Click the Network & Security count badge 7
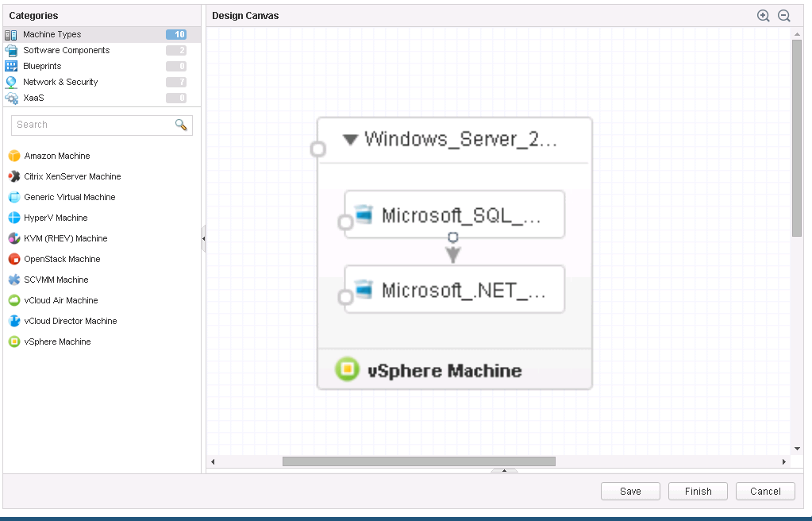The image size is (812, 521). pos(176,82)
